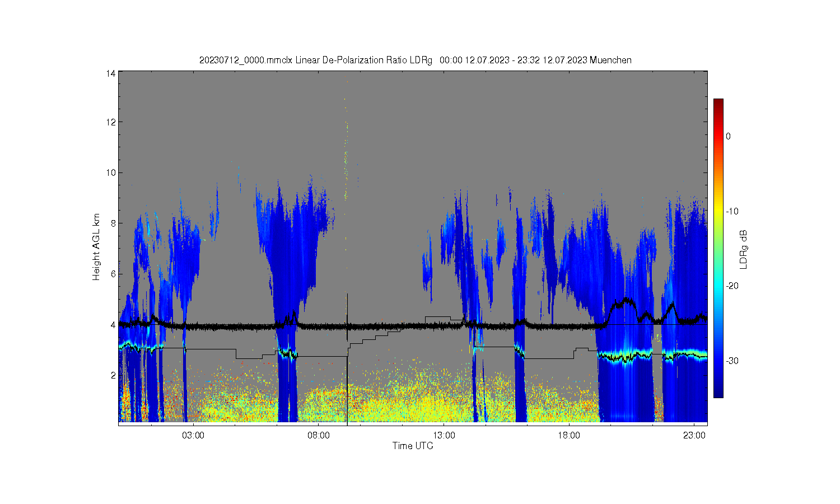Click the 'Height AGL km' y-axis label

point(96,247)
